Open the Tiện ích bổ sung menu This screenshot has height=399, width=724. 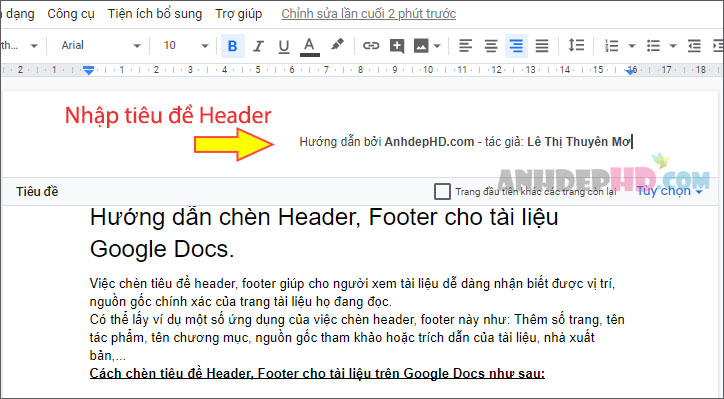[x=155, y=14]
